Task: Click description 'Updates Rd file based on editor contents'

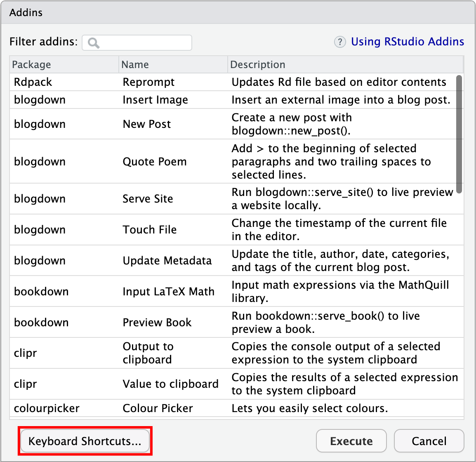Action: tap(339, 82)
